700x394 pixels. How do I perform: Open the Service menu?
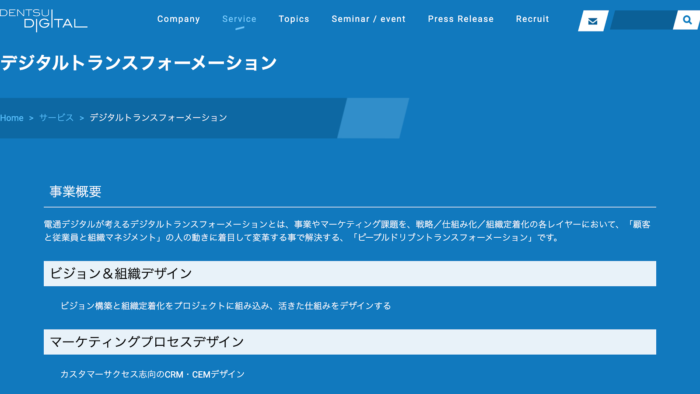[x=239, y=19]
